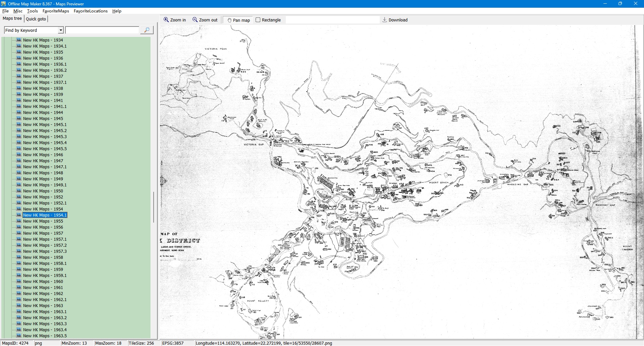Click the keyword search magnifier button
644x346 pixels.
[147, 30]
